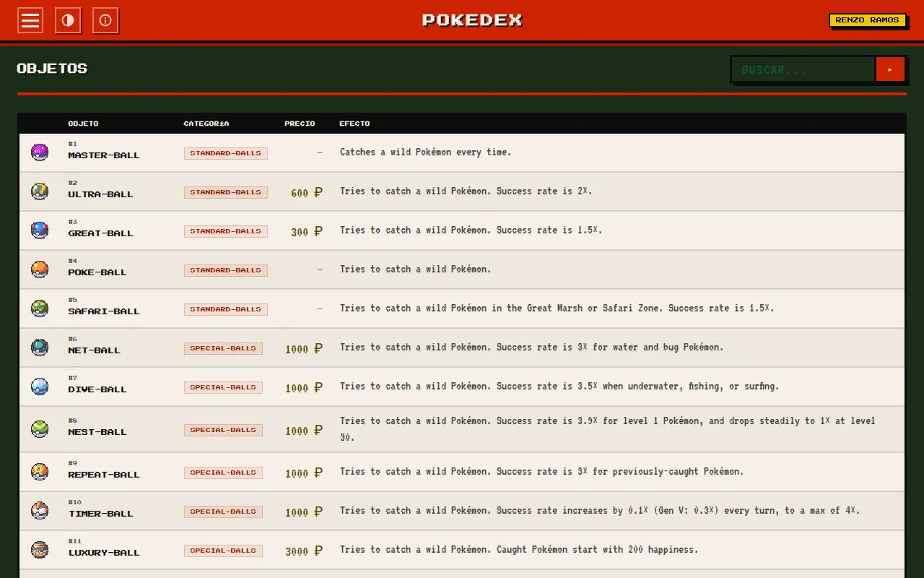Submit search with the red arrow button
Viewport: 924px width, 578px height.
point(890,69)
